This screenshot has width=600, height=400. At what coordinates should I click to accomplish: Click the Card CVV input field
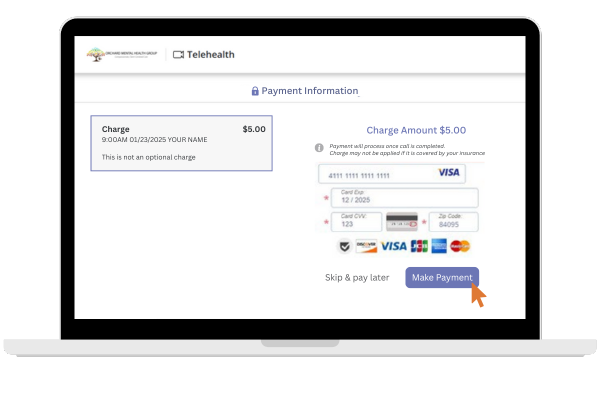click(356, 222)
